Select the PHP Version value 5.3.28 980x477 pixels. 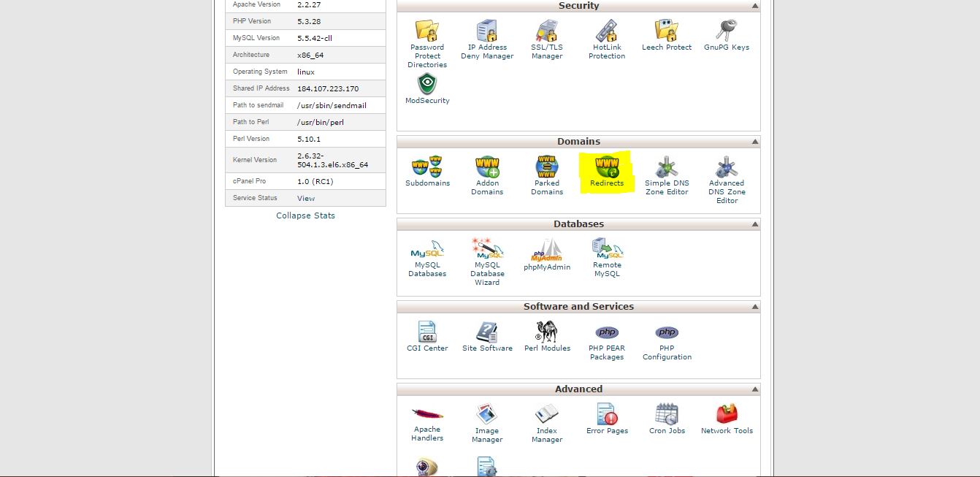point(310,21)
